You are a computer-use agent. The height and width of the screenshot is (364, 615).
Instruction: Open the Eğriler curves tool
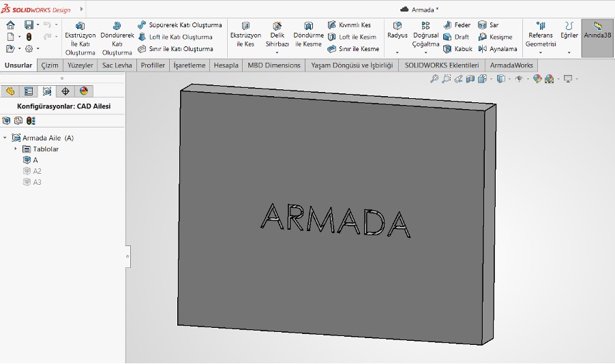(x=569, y=31)
